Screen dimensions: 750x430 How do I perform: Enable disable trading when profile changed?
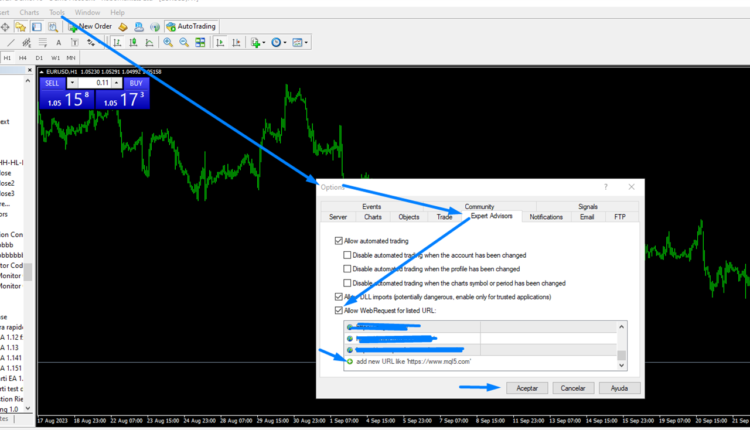tap(348, 269)
